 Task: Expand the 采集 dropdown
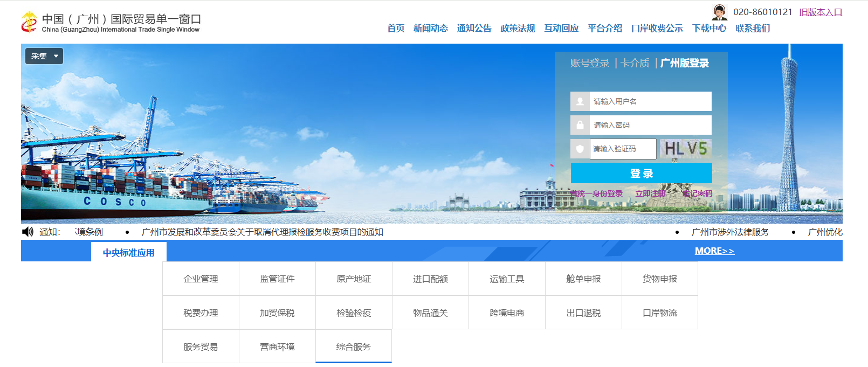[44, 56]
